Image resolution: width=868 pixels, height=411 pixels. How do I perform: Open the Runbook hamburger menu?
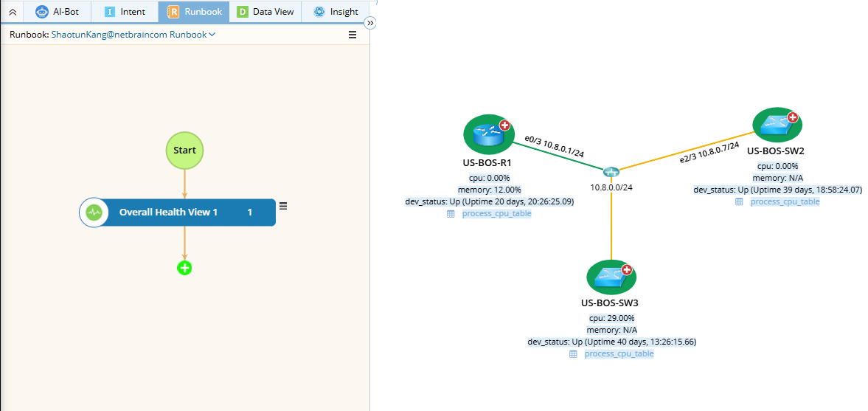353,35
